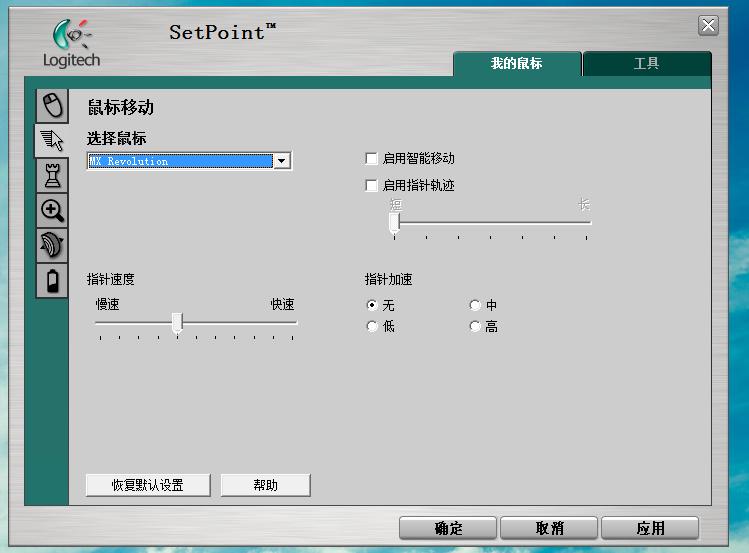Click the 取消 button
Screen dimensions: 749x553
coord(549,528)
